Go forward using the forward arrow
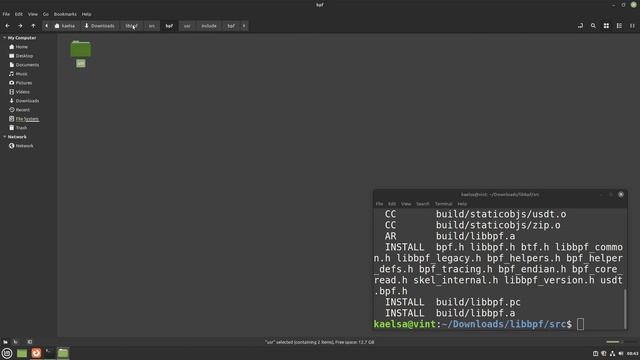The width and height of the screenshot is (640, 360). 20,26
